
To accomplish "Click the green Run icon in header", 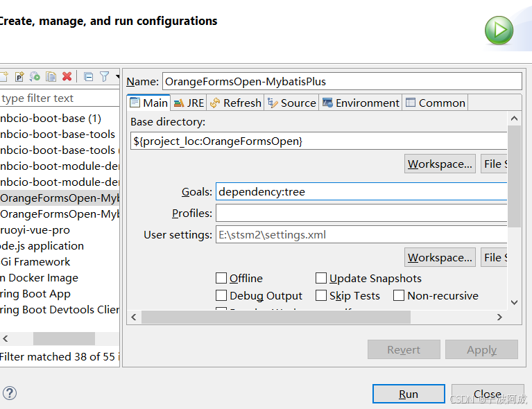I will [499, 31].
